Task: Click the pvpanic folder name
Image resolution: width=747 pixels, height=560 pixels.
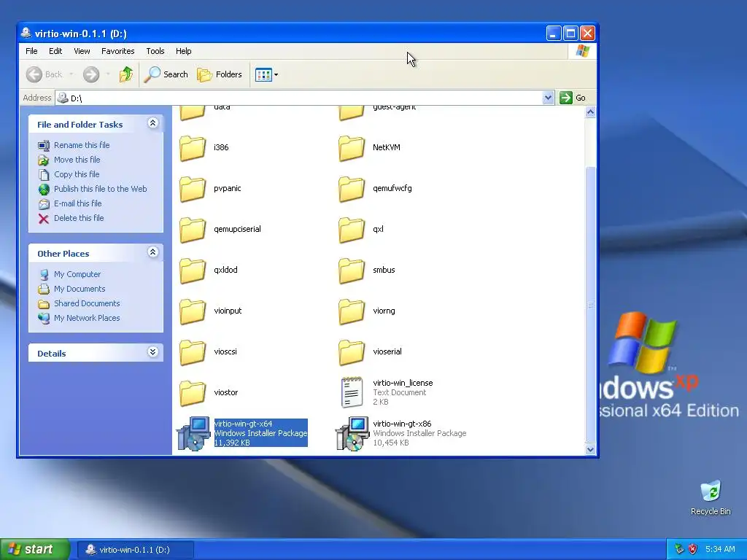Action: point(228,189)
